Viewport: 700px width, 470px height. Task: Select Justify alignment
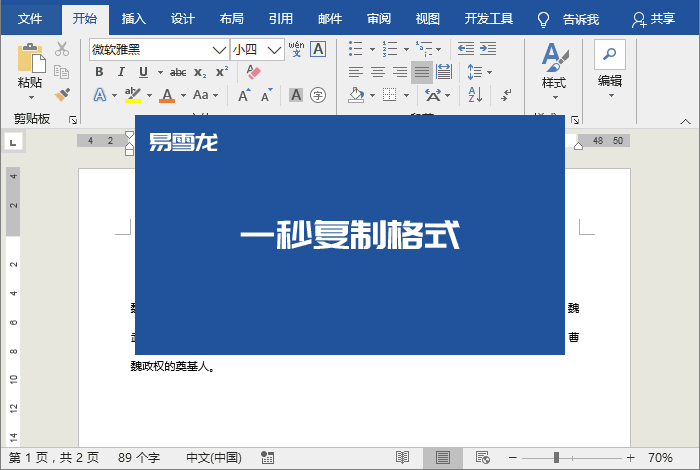(421, 72)
